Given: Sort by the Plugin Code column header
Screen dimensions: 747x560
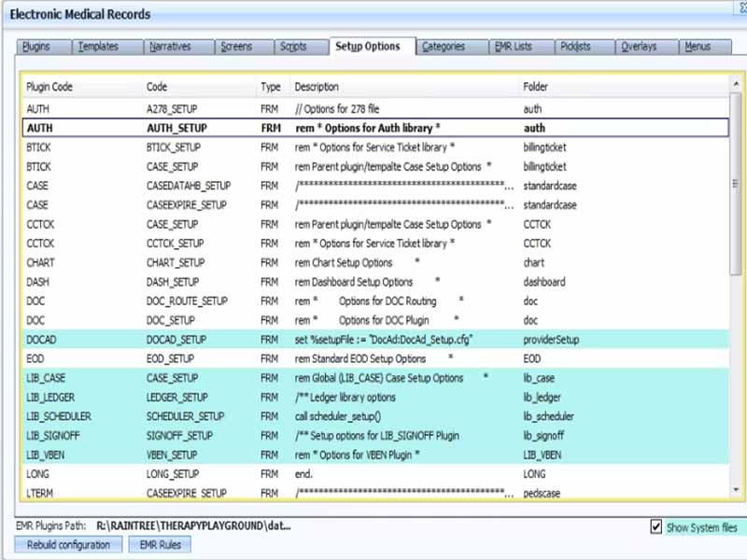Looking at the screenshot, I should [49, 87].
